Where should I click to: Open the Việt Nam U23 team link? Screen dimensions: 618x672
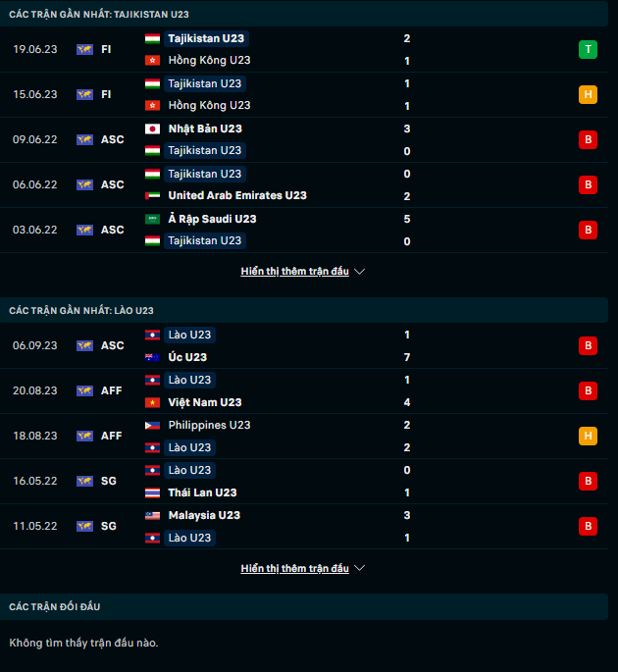click(x=204, y=402)
